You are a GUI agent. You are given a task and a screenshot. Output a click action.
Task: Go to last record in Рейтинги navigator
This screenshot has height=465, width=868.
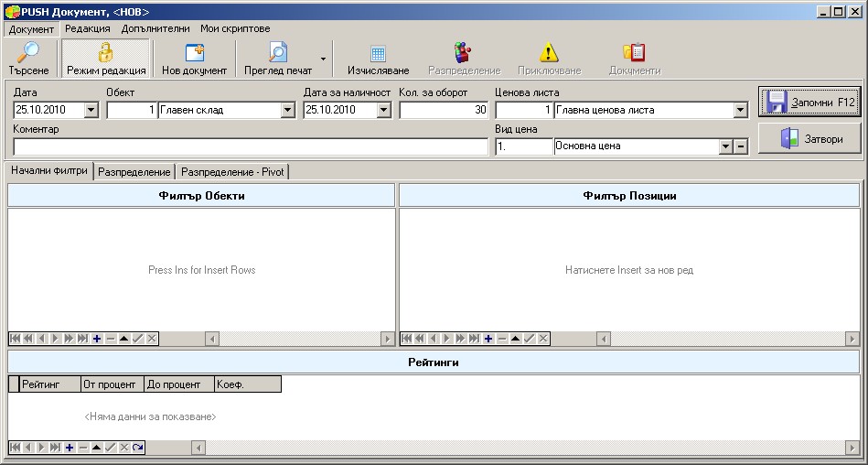pyautogui.click(x=56, y=448)
